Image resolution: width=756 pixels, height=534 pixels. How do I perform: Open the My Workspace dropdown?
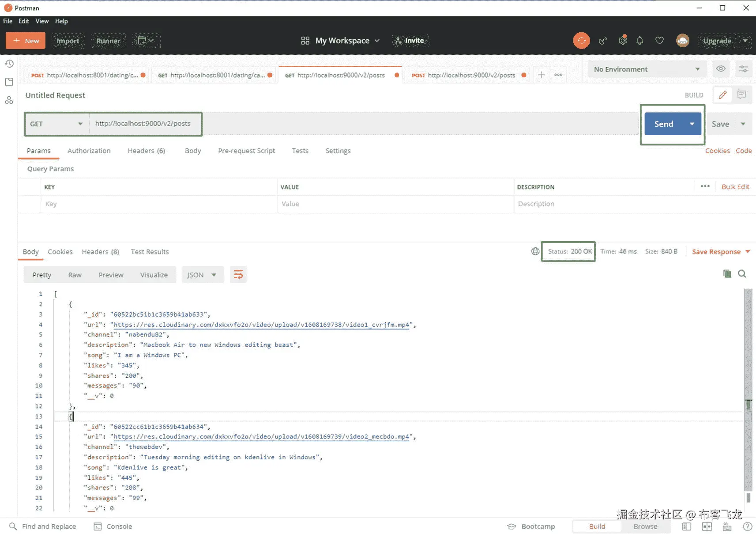[x=340, y=41]
